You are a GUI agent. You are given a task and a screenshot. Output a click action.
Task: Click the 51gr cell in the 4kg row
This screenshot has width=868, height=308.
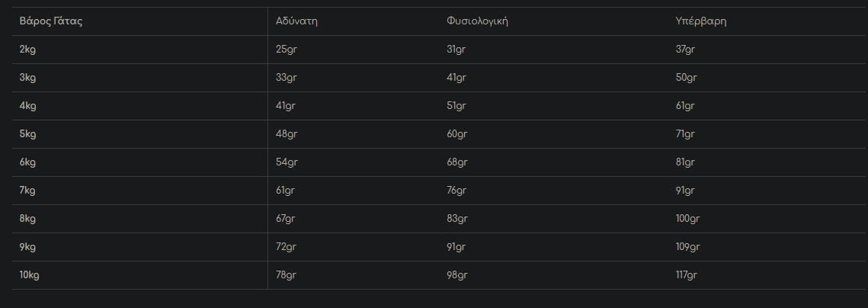coord(456,106)
